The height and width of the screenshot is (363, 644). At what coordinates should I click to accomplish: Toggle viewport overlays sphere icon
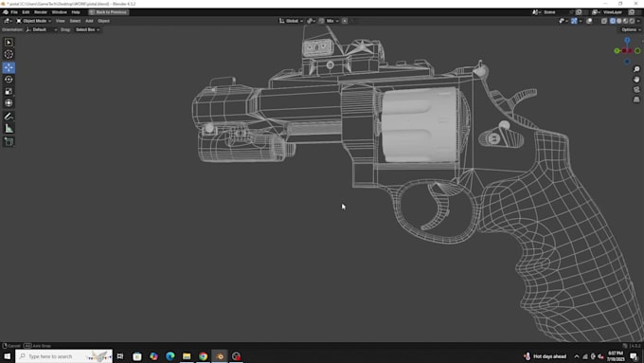[589, 21]
